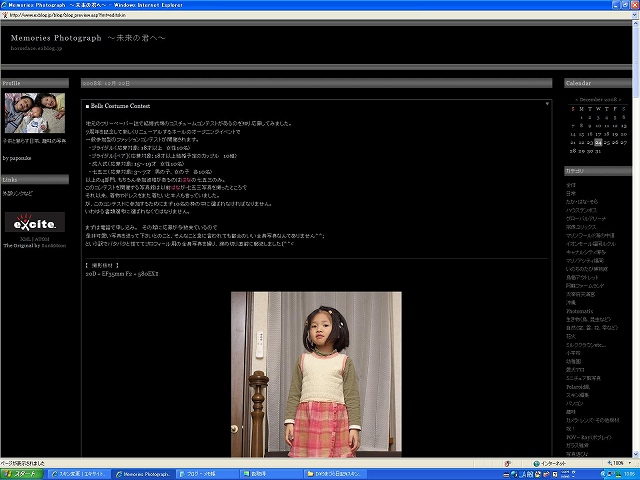This screenshot has height=480, width=640.
Task: Open the 幼稚園 category link
Action: click(x=573, y=361)
